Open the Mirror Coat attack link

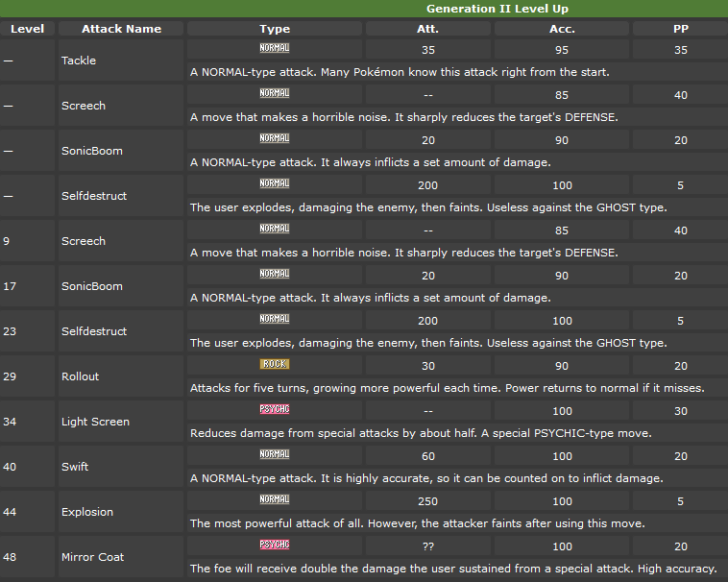tap(92, 557)
